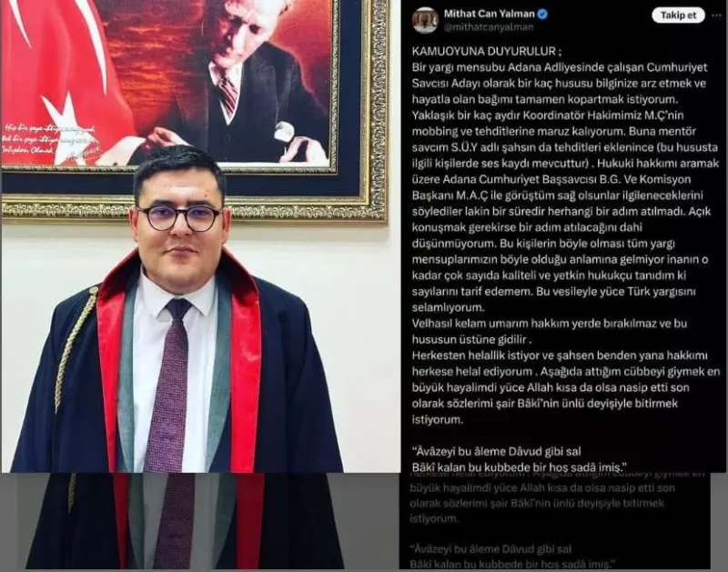Open Mithat Can Yalman's profile avatar

click(x=424, y=20)
